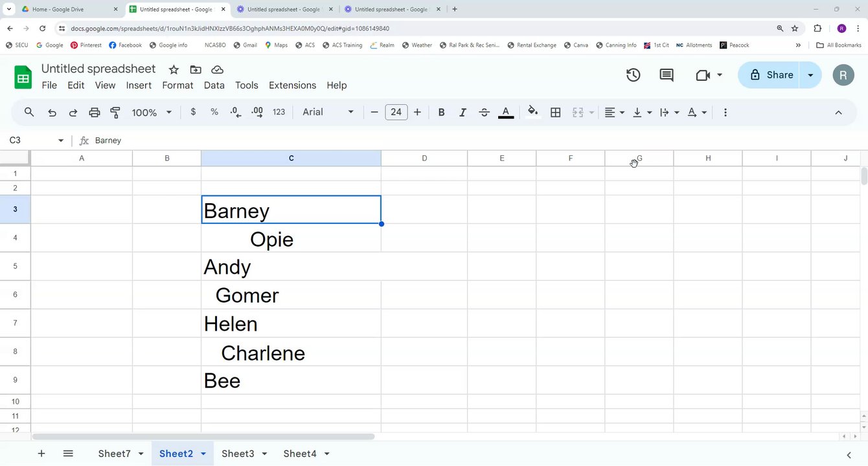The width and height of the screenshot is (868, 466).
Task: Format as percent
Action: tap(214, 112)
